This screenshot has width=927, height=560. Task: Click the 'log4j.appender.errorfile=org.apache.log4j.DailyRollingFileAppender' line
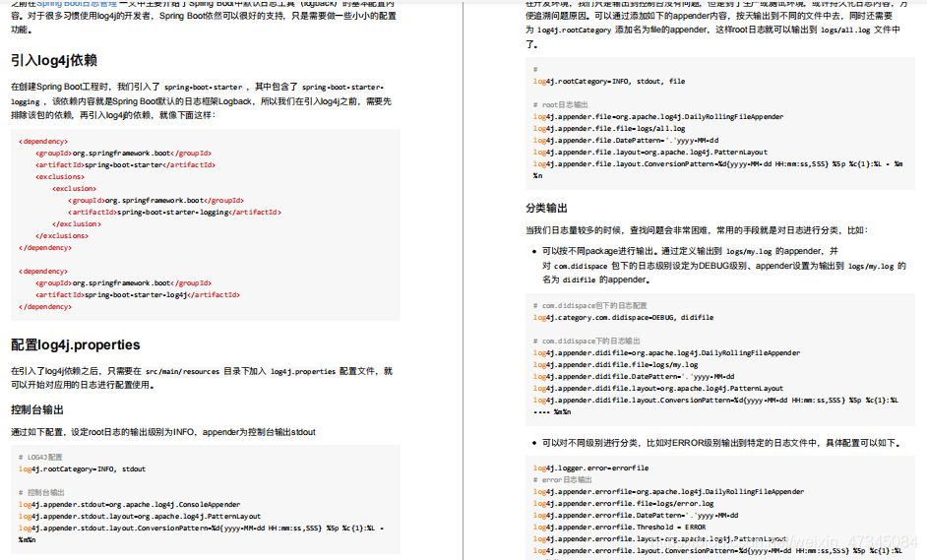[x=668, y=492]
